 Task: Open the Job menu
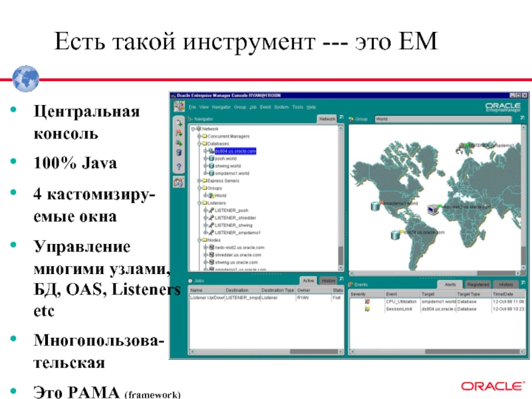pos(253,107)
